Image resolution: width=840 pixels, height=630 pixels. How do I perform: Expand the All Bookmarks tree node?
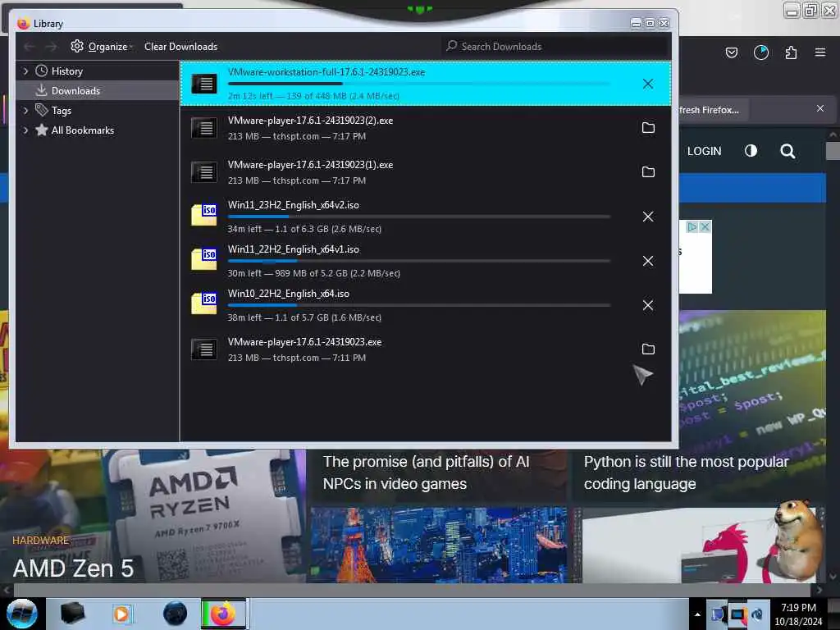pyautogui.click(x=25, y=130)
